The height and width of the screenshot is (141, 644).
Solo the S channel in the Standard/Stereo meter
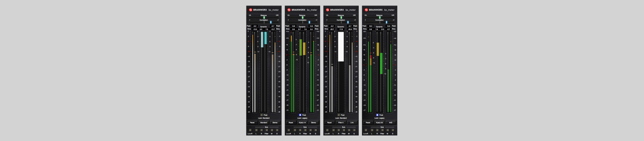click(x=277, y=130)
